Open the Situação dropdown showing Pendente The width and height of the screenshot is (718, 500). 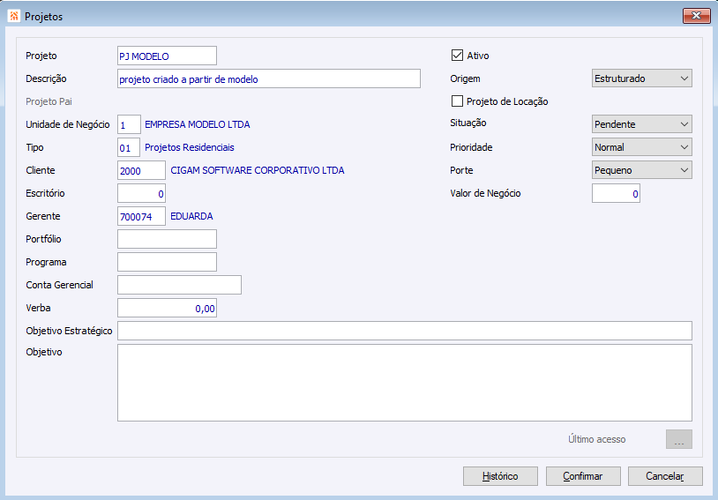pyautogui.click(x=642, y=124)
